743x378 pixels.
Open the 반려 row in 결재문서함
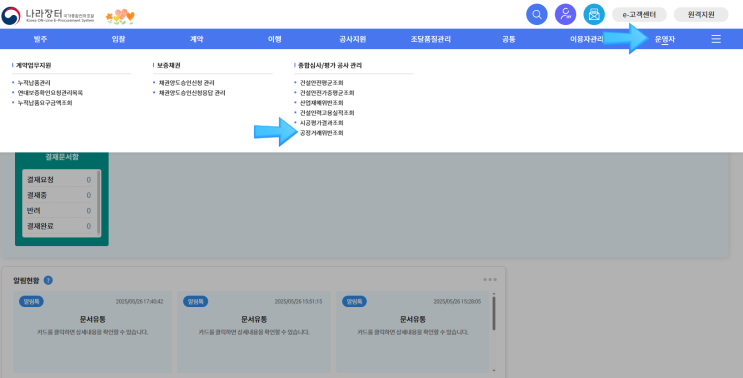[59, 211]
